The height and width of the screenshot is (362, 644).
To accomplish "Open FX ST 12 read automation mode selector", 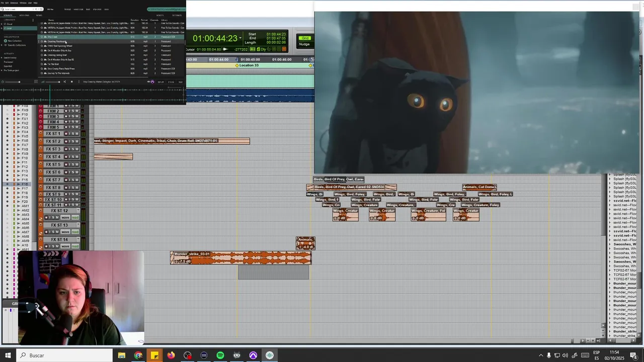I will tap(75, 217).
